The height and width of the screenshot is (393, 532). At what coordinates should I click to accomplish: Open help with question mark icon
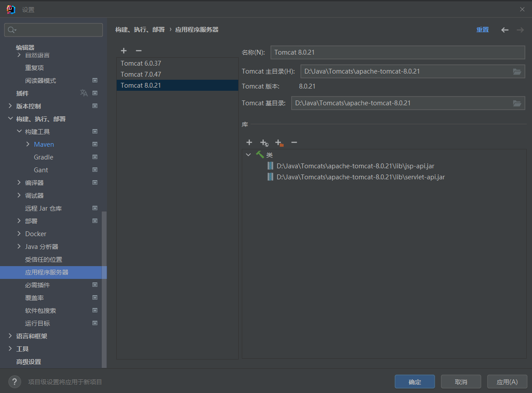point(15,382)
